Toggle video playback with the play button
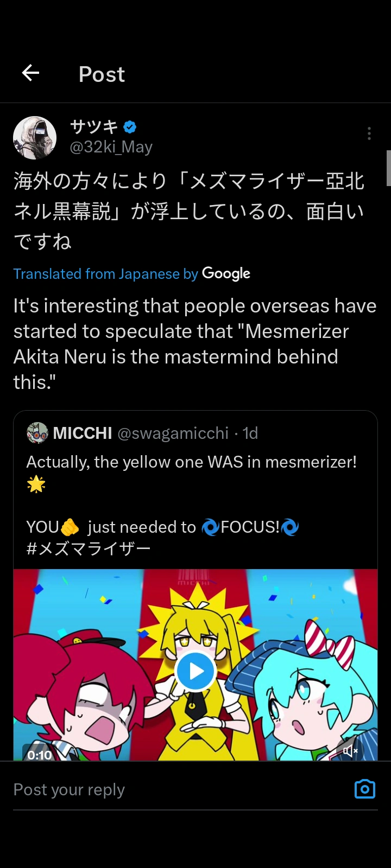 click(x=195, y=671)
